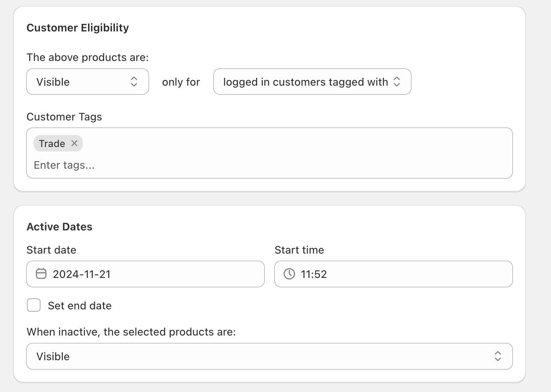Click the Active Dates section heading

[x=59, y=226]
